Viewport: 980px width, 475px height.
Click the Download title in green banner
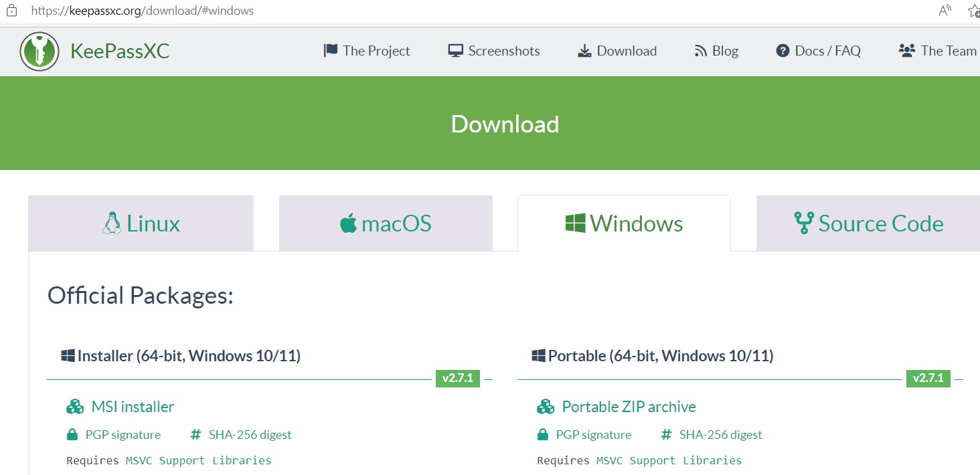(x=505, y=124)
